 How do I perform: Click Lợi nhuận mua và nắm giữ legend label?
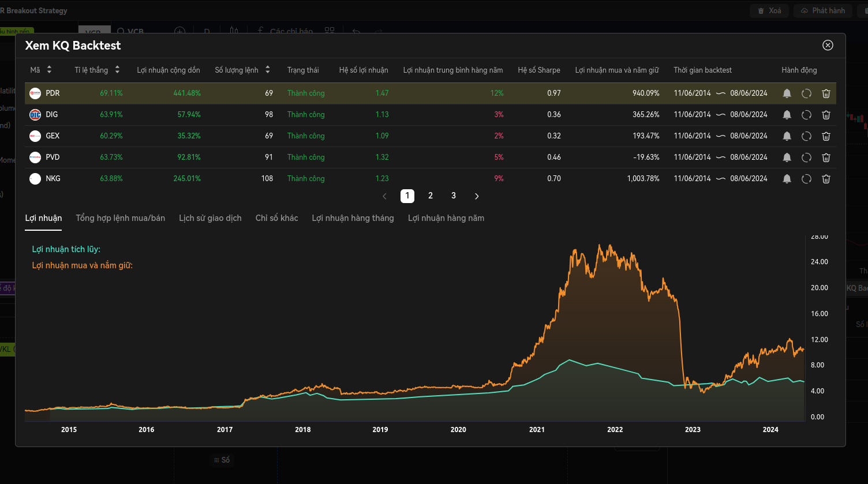click(x=83, y=265)
